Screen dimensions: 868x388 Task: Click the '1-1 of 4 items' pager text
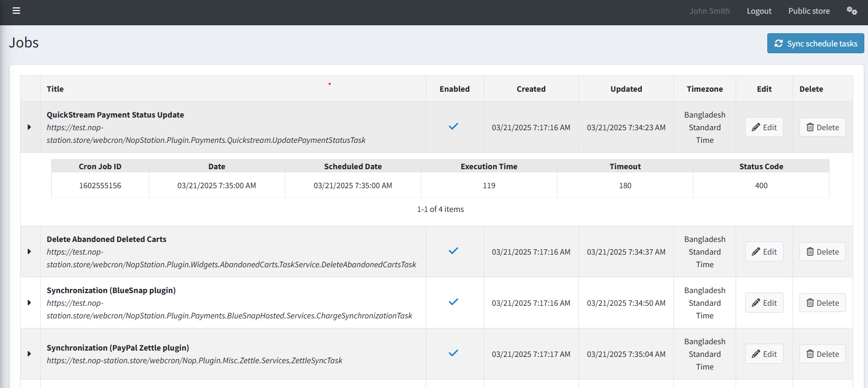[x=440, y=209]
